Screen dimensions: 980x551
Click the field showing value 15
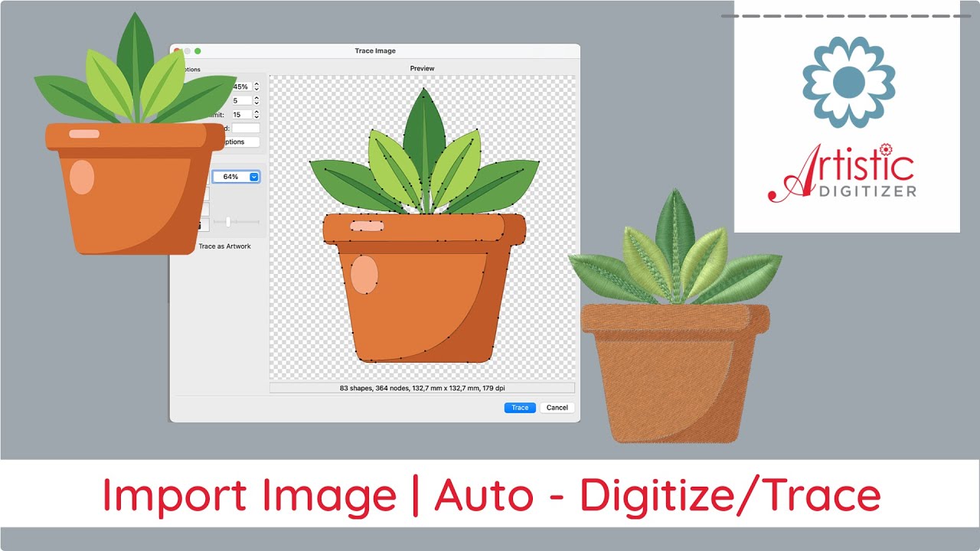(241, 115)
